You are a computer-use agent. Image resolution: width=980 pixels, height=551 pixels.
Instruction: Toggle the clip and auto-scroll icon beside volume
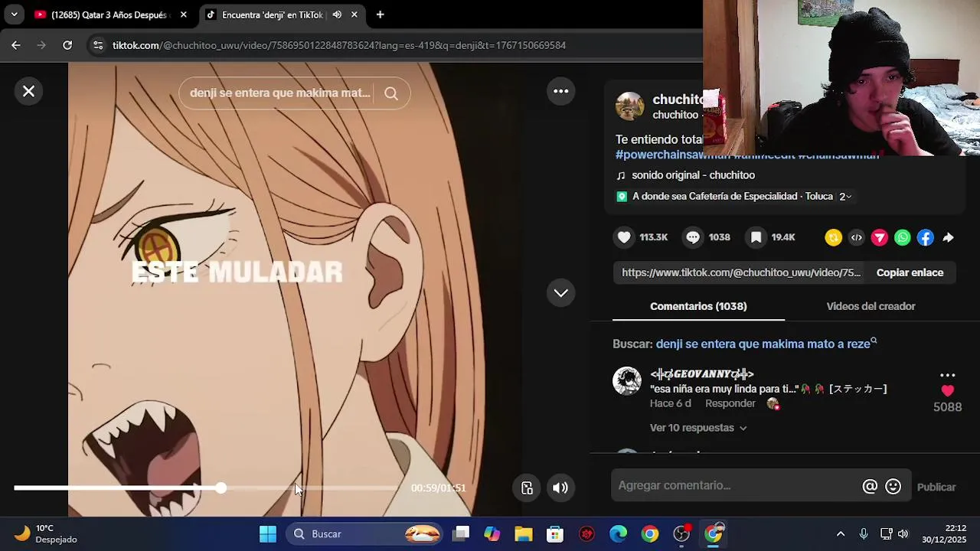pyautogui.click(x=527, y=488)
